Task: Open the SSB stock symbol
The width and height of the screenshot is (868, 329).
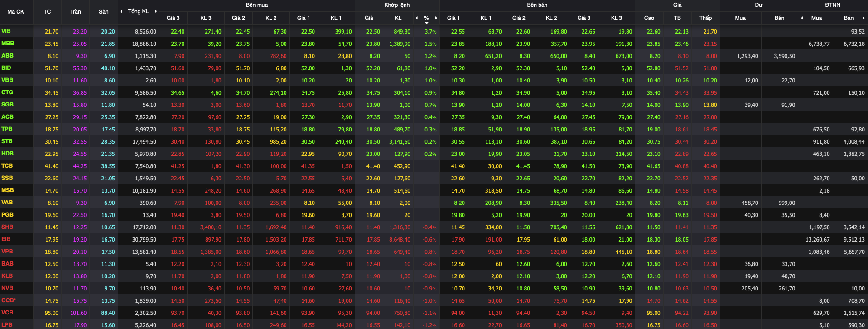Action: click(7, 178)
